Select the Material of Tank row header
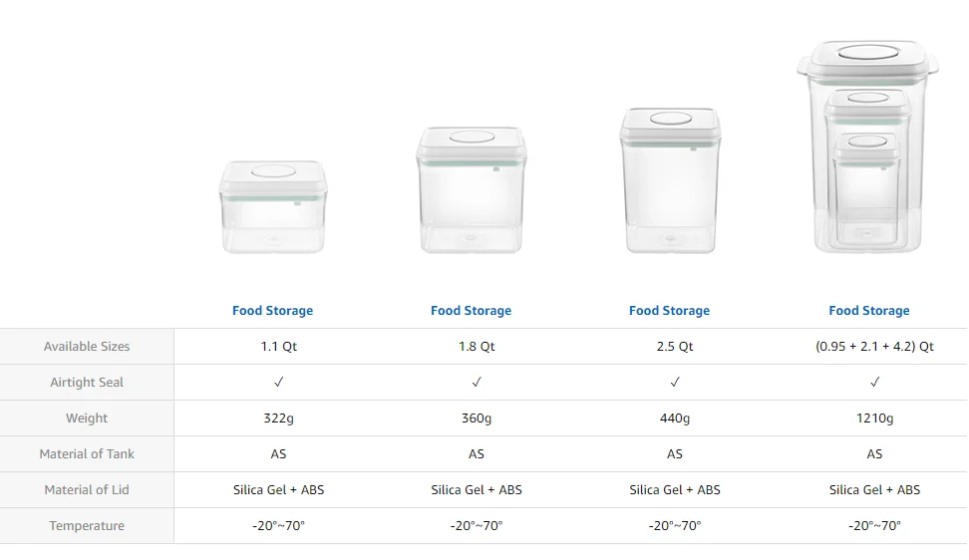Image resolution: width=969 pixels, height=560 pixels. coord(87,453)
